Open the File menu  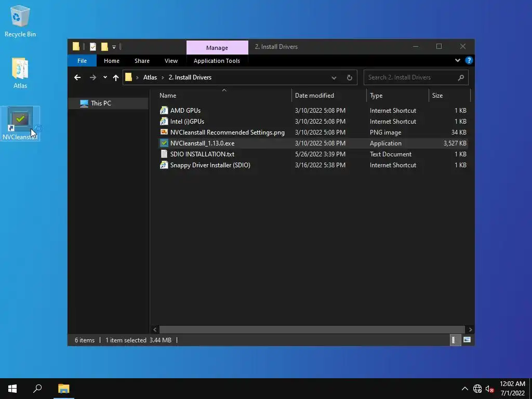tap(82, 61)
